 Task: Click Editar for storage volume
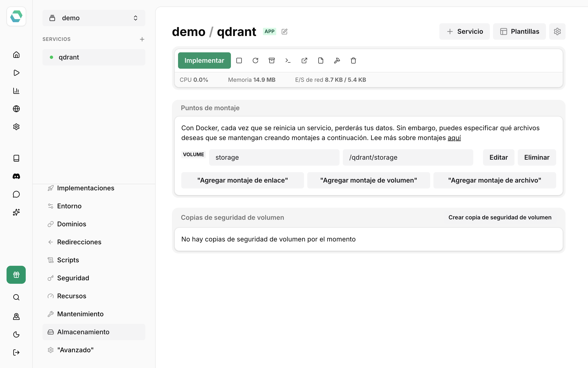pyautogui.click(x=499, y=157)
